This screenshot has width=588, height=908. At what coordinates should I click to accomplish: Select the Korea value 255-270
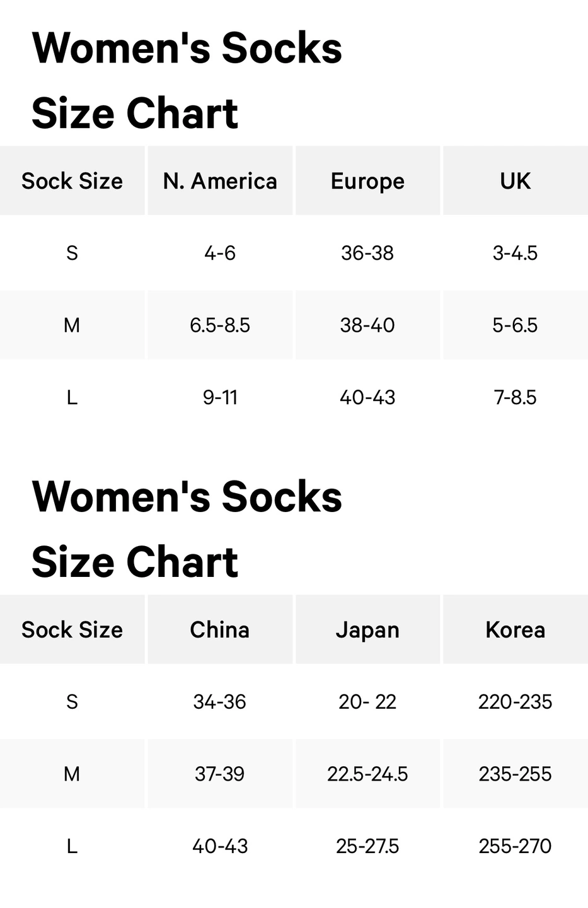(516, 846)
